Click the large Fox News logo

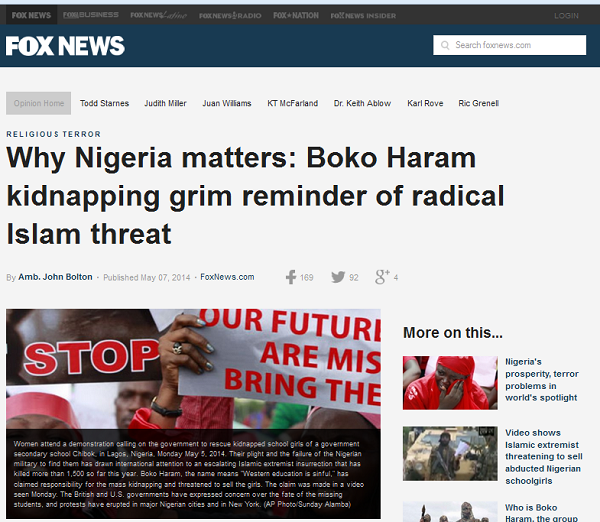[65, 46]
